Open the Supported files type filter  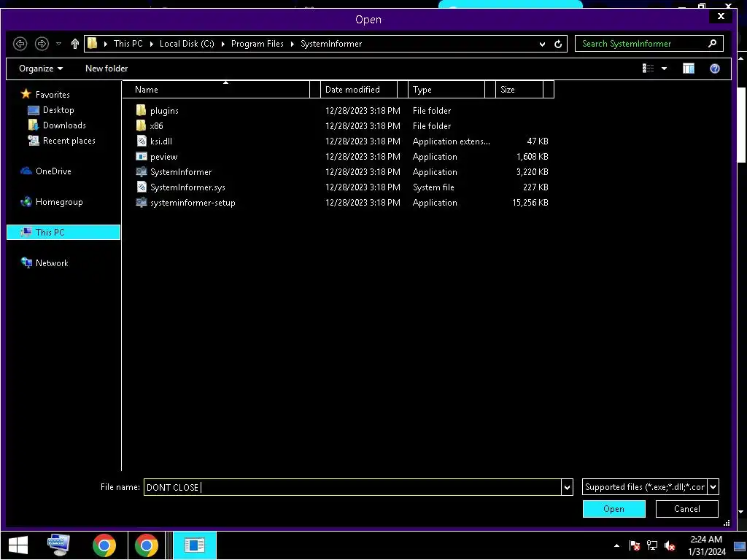point(650,487)
